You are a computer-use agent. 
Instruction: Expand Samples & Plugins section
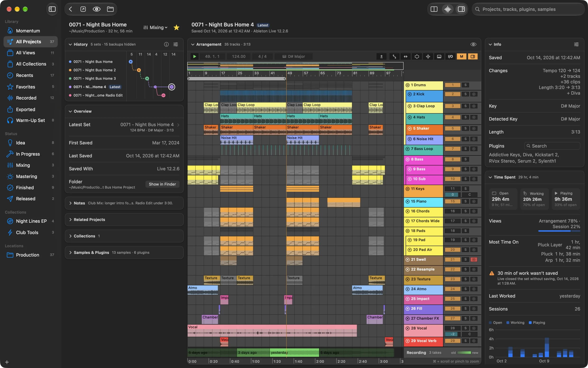pos(124,252)
